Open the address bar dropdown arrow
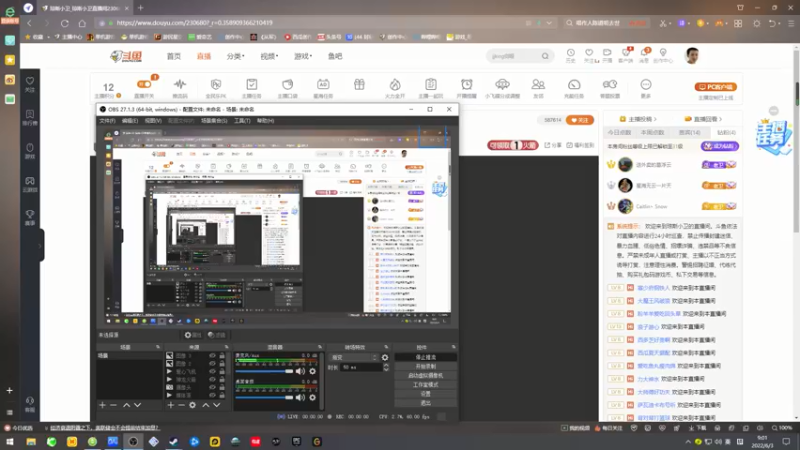The width and height of the screenshot is (800, 450). coord(549,23)
